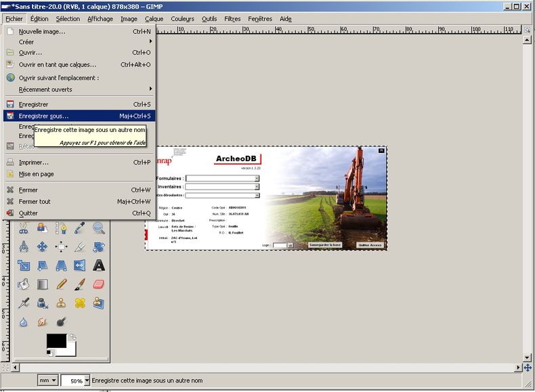The width and height of the screenshot is (535, 392).
Task: Open the Calque menu
Action: point(154,19)
